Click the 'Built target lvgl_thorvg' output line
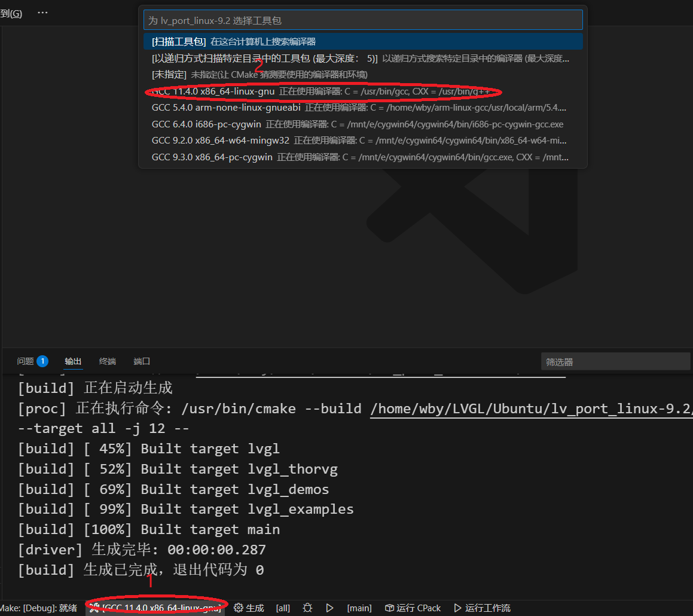 click(178, 469)
